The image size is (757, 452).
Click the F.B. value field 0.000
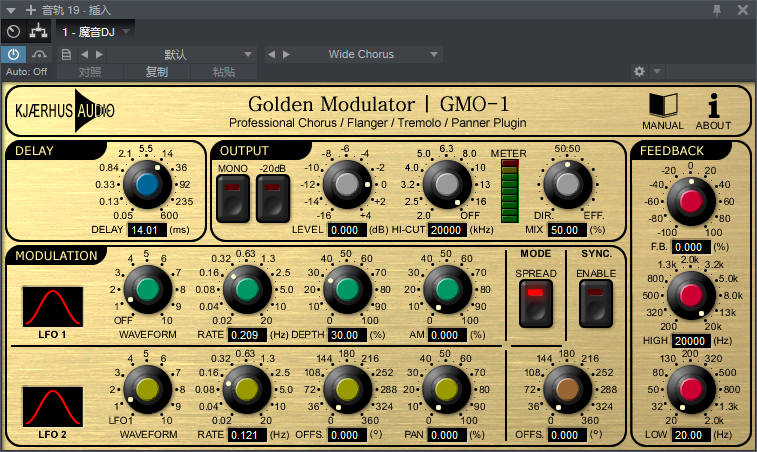pos(691,247)
